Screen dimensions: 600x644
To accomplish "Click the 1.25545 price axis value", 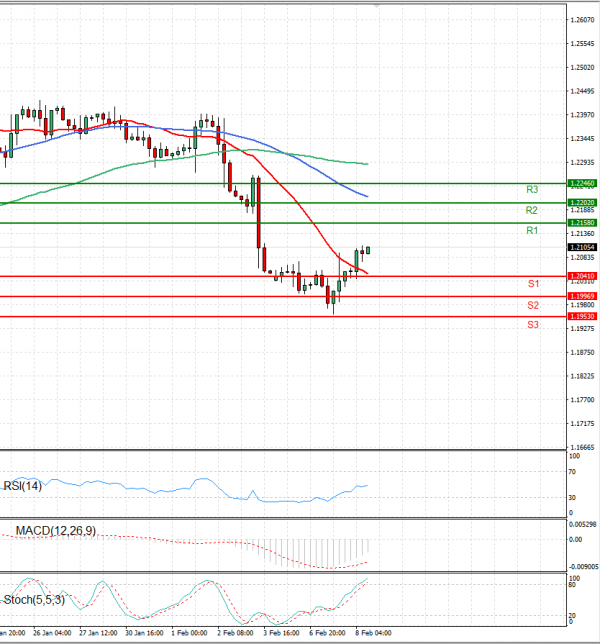I will tap(582, 44).
